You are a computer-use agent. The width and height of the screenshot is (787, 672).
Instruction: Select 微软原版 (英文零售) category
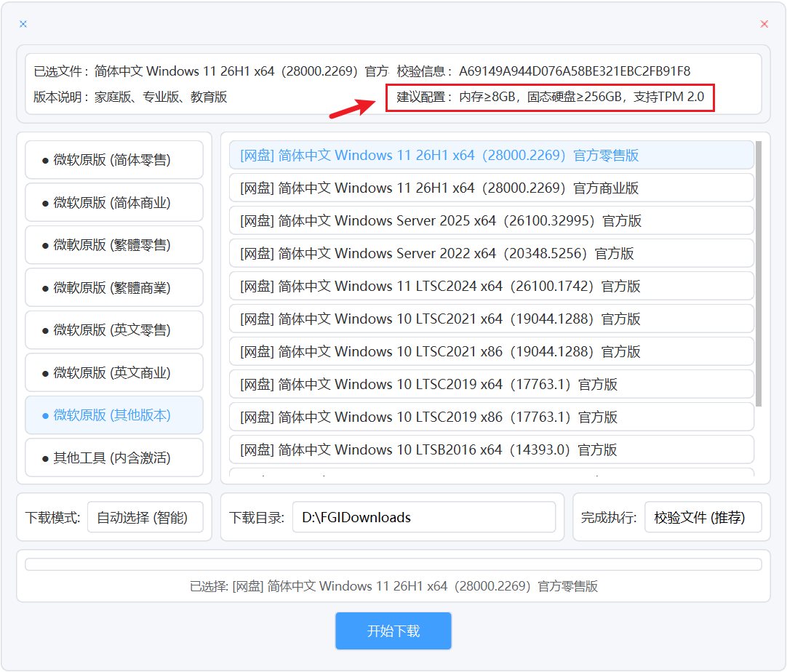[x=114, y=330]
